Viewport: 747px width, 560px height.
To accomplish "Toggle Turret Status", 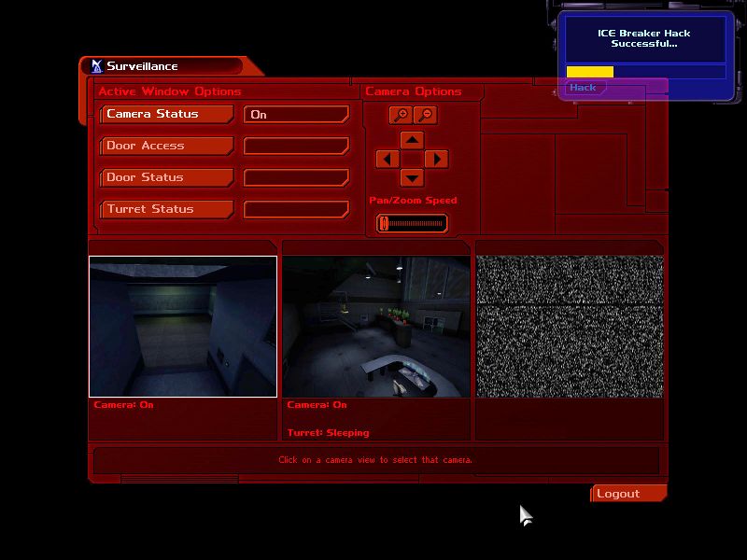I will [x=166, y=209].
